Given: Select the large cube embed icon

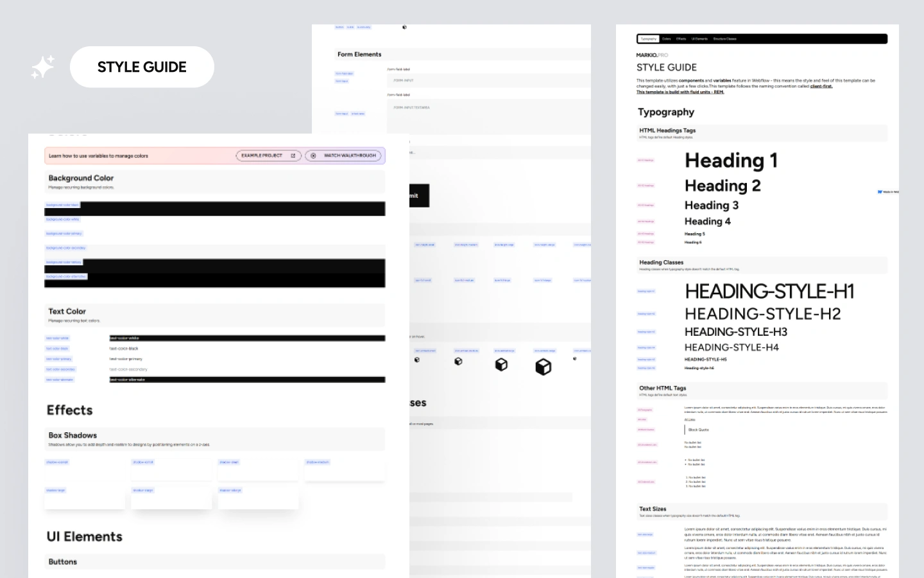Looking at the screenshot, I should point(502,364).
